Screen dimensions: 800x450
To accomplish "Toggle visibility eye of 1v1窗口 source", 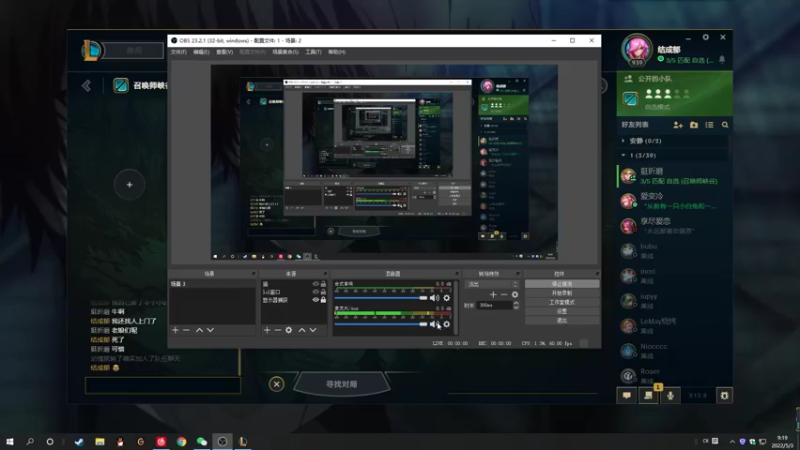I will pos(315,292).
